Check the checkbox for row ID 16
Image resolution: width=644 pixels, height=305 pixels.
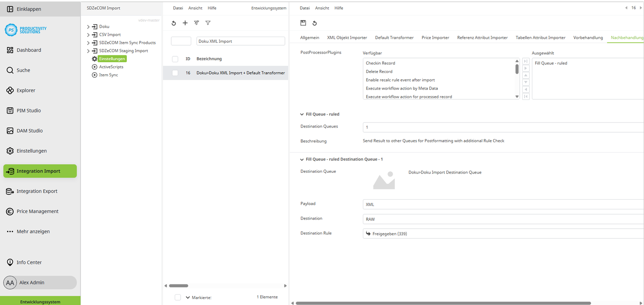tap(175, 73)
